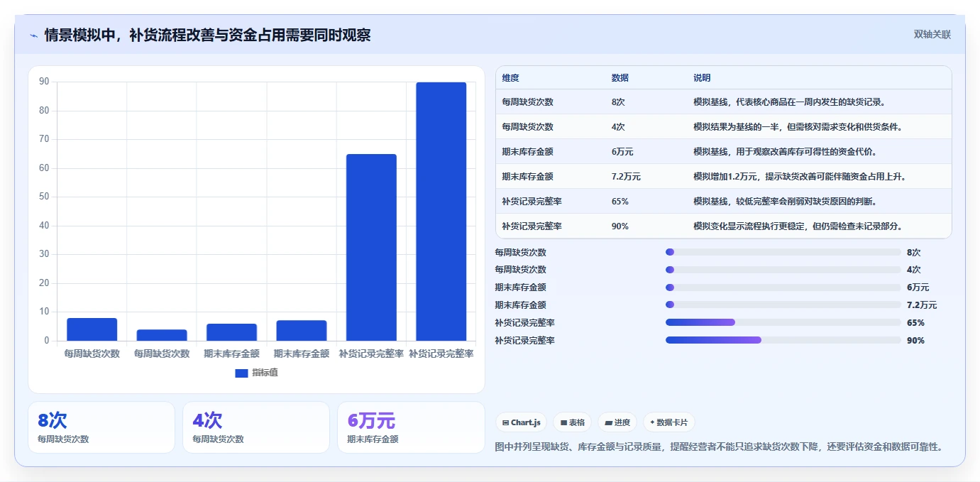The height and width of the screenshot is (482, 980).
Task: Click the description mentioning 流程执行更稳定
Action: pos(798,226)
